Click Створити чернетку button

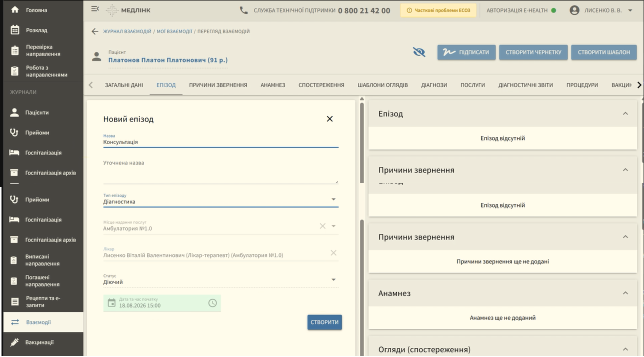pyautogui.click(x=533, y=52)
